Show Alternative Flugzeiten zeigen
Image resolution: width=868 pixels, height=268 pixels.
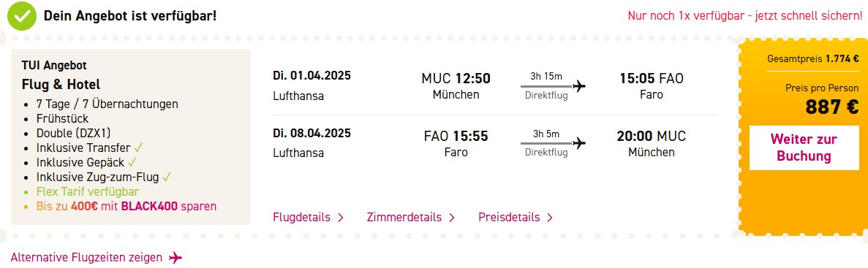[x=86, y=258]
